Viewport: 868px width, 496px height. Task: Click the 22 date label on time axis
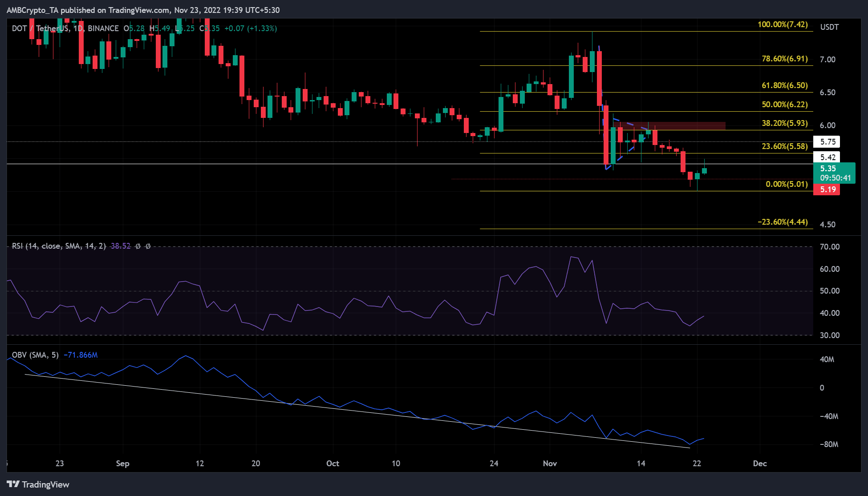click(697, 464)
